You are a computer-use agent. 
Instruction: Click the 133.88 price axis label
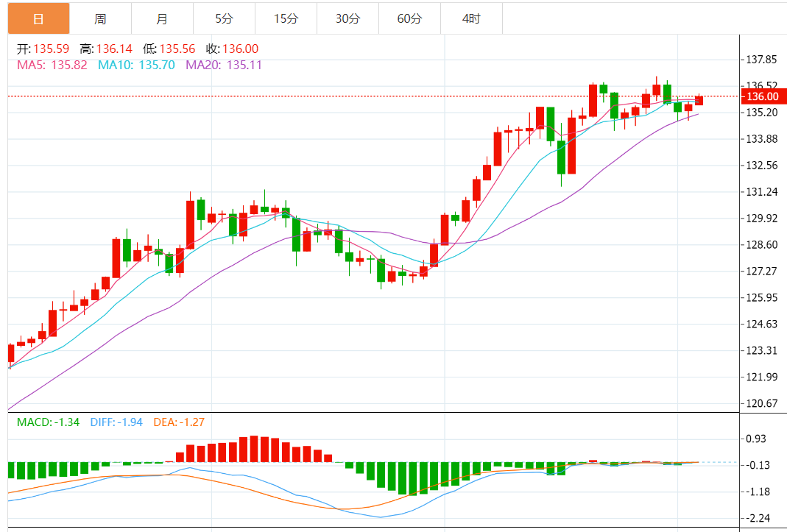pyautogui.click(x=761, y=139)
